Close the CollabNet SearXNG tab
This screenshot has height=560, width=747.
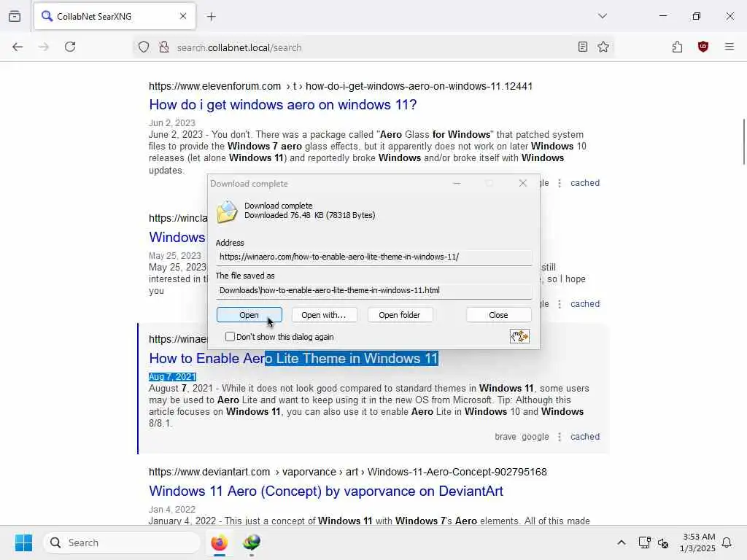point(183,16)
